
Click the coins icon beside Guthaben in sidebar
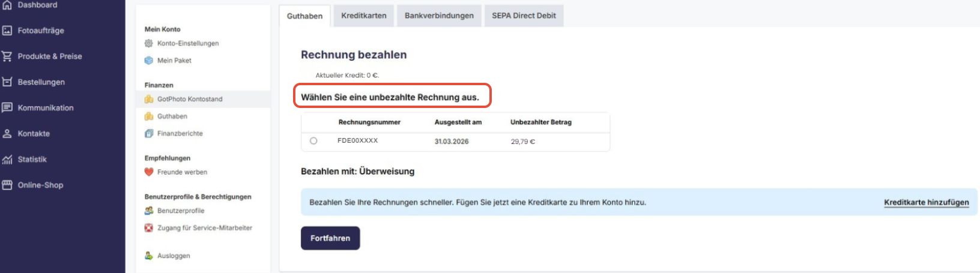pos(149,116)
